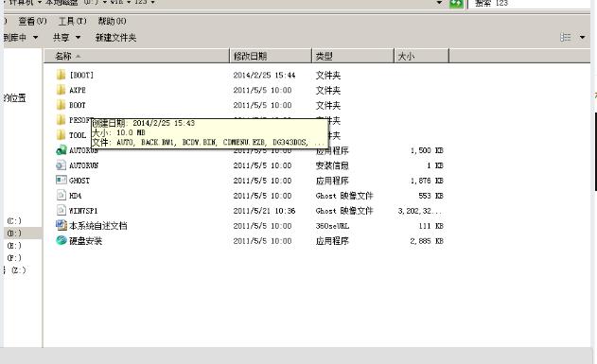
Task: Click the 硬盘安装 file name
Action: [x=86, y=241]
